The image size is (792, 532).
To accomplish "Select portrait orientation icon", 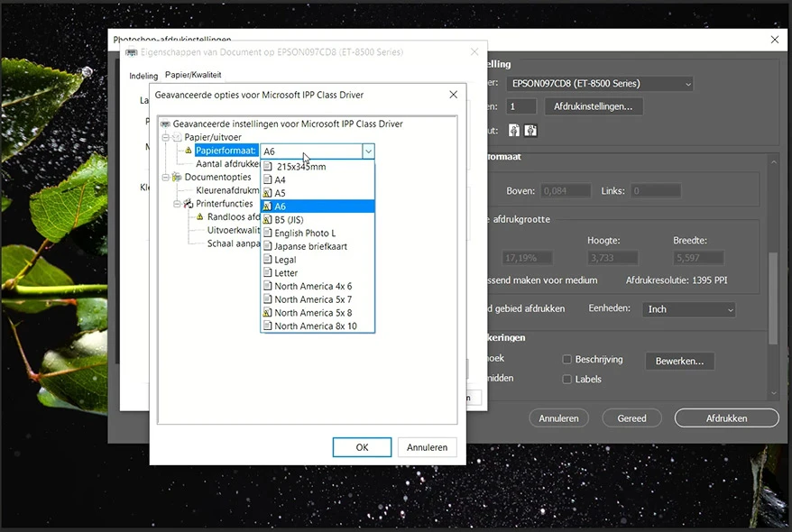I will (x=513, y=131).
